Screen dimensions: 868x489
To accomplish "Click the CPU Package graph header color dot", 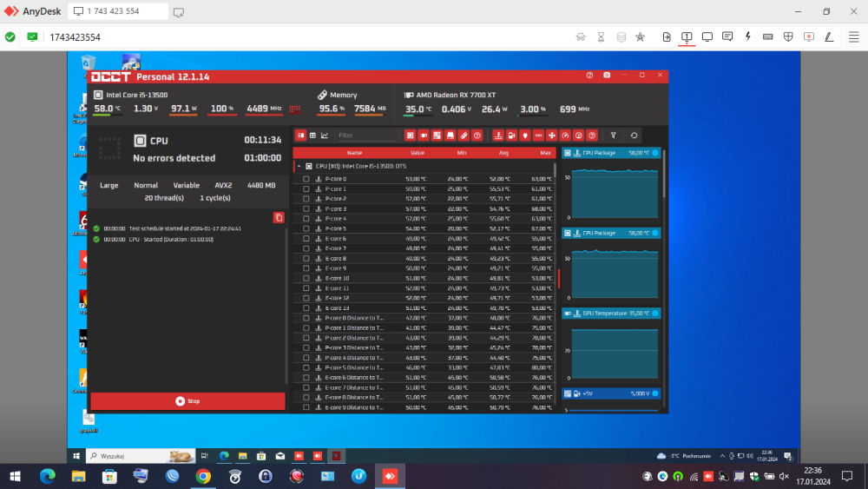I will point(655,153).
